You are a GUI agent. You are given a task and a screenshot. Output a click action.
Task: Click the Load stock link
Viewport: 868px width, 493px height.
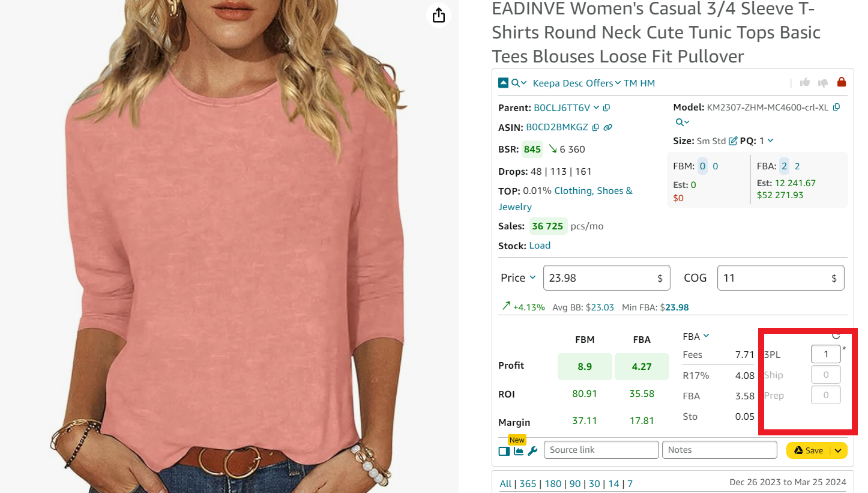point(540,246)
